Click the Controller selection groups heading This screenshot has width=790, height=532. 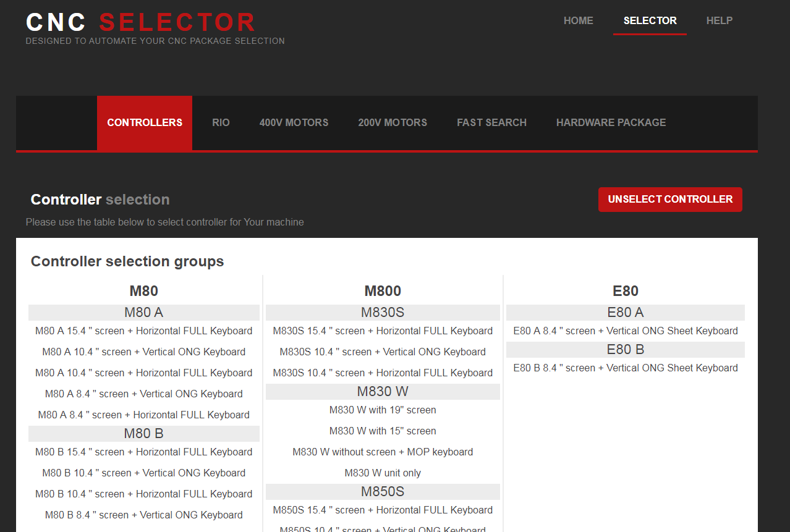[127, 261]
